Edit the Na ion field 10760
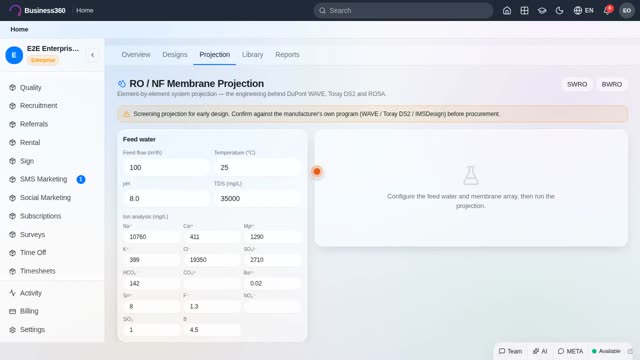Image resolution: width=640 pixels, height=360 pixels. coord(151,237)
